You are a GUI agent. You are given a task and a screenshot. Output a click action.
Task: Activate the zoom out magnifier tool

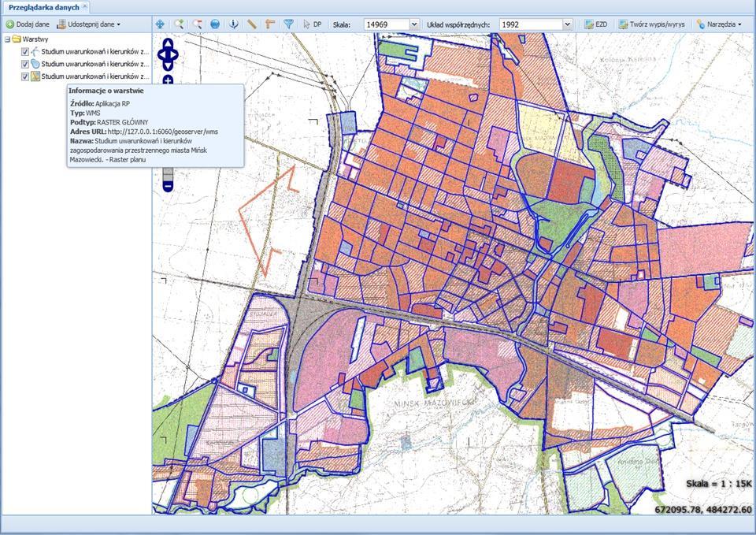click(x=197, y=24)
